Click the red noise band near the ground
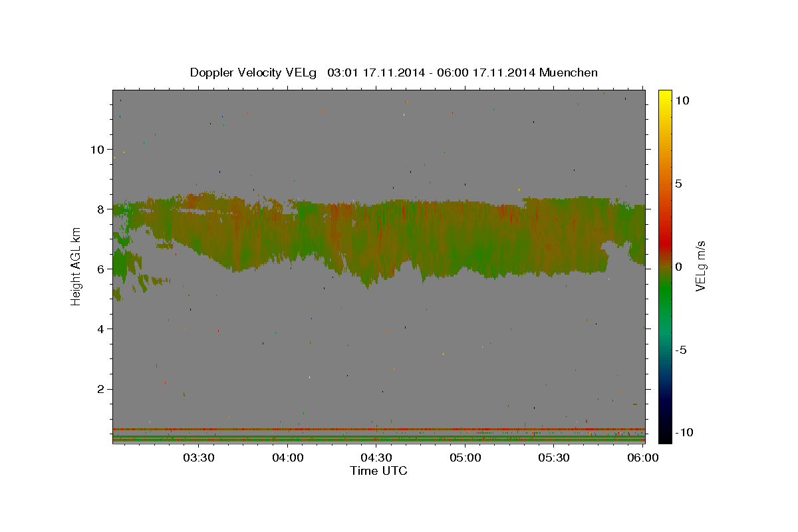 [378, 429]
